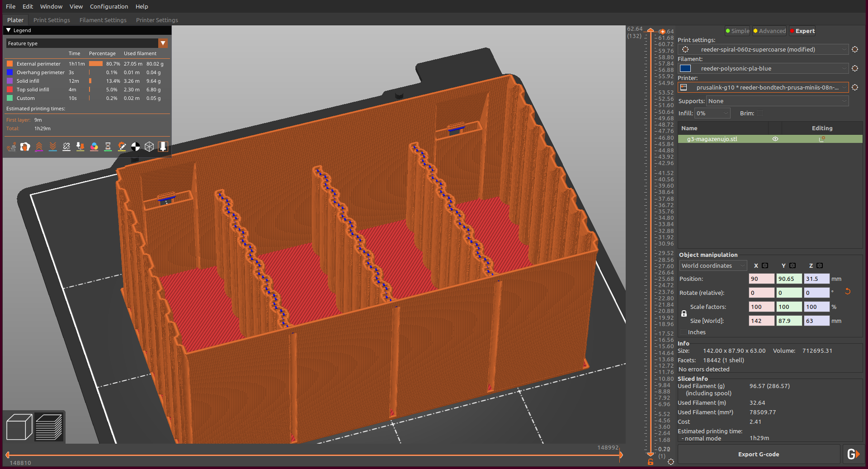Open the Configuration menu
The width and height of the screenshot is (868, 469).
point(109,6)
